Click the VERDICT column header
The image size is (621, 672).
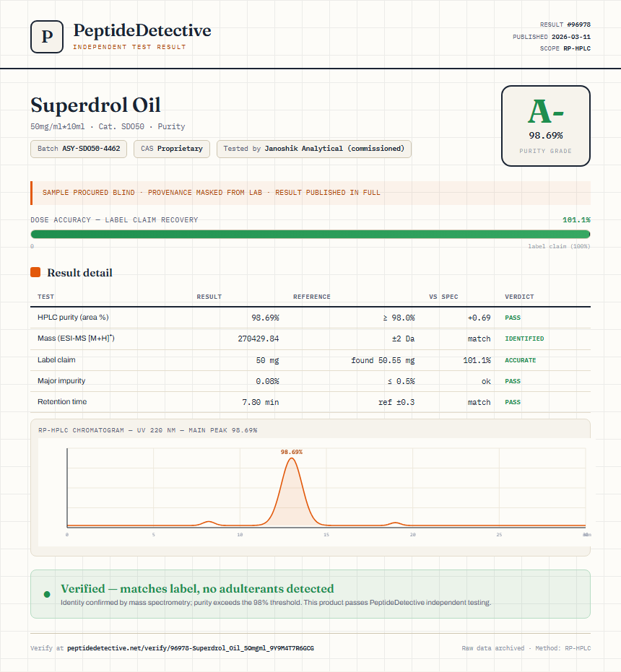point(519,297)
